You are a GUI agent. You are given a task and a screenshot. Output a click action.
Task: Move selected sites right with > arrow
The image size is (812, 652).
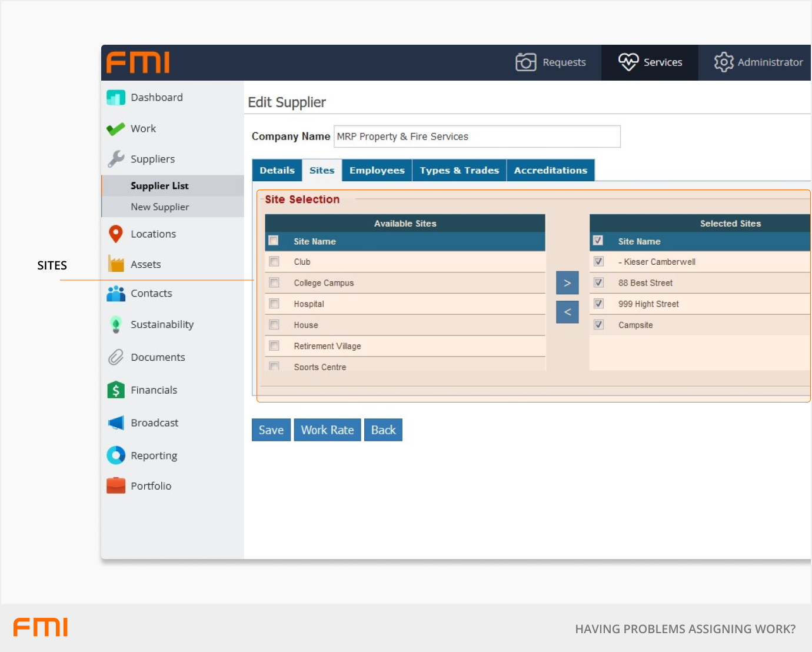coord(567,283)
